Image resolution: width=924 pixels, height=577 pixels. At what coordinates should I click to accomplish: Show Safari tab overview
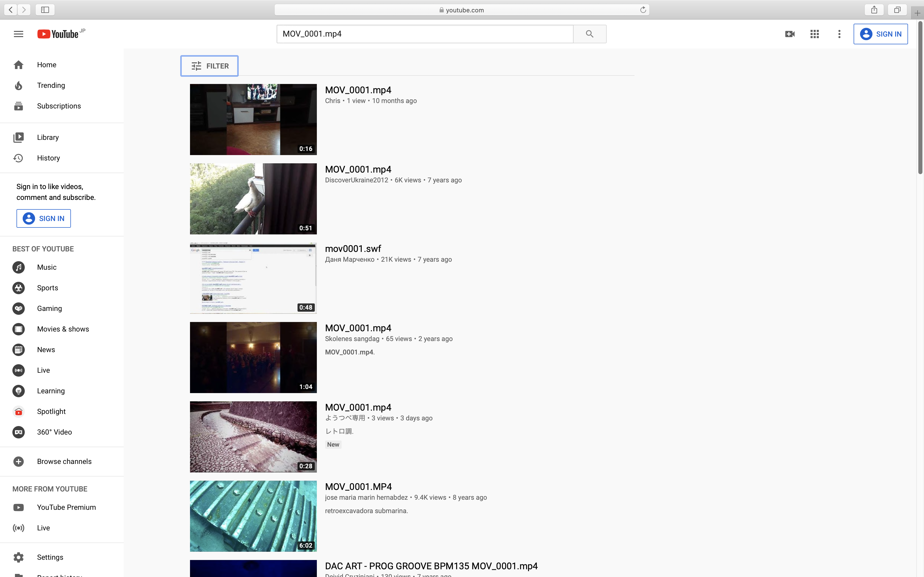pos(897,10)
